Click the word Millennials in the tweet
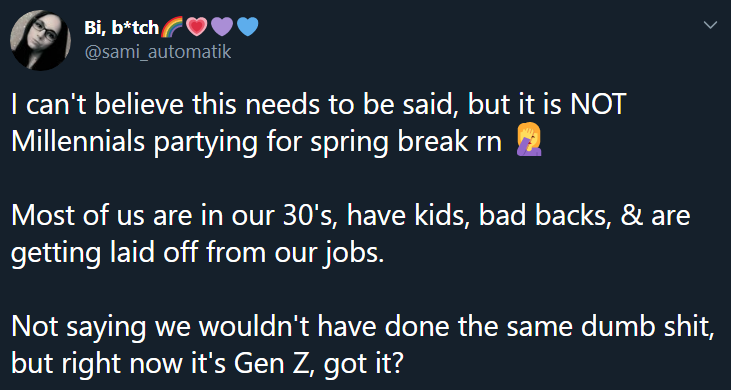This screenshot has width=731, height=390. point(78,142)
